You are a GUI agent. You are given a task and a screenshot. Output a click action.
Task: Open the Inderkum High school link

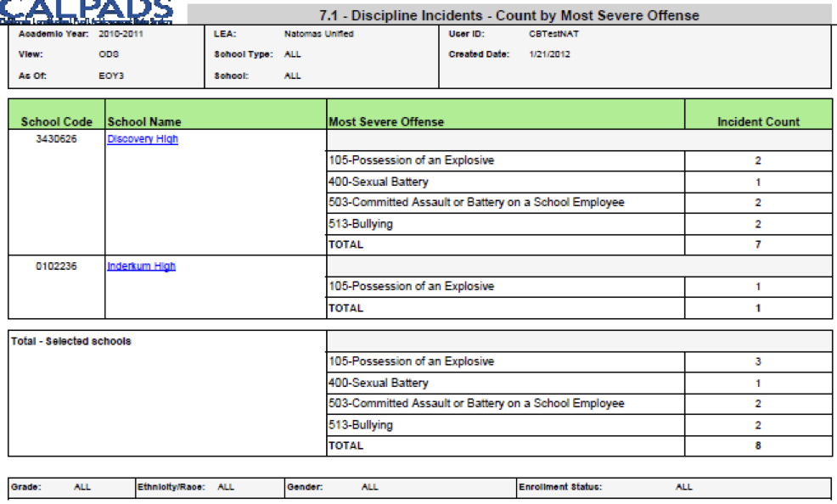141,266
